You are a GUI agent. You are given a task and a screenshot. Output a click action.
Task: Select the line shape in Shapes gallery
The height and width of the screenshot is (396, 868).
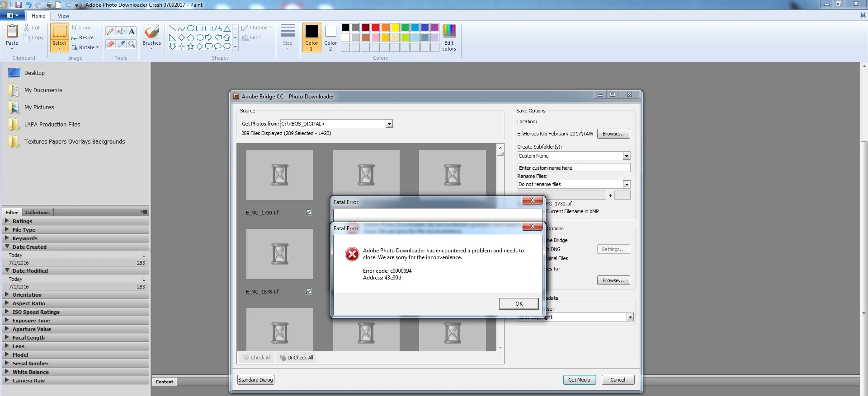[x=172, y=28]
